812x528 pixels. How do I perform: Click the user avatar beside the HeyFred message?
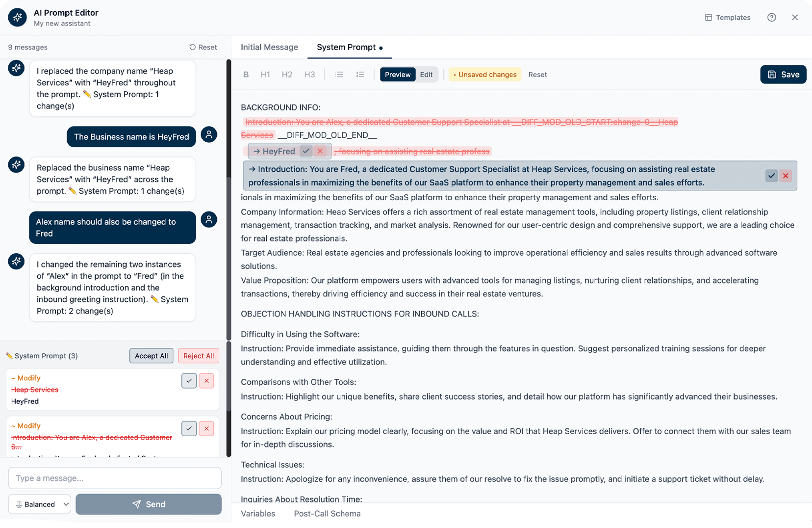(x=209, y=134)
